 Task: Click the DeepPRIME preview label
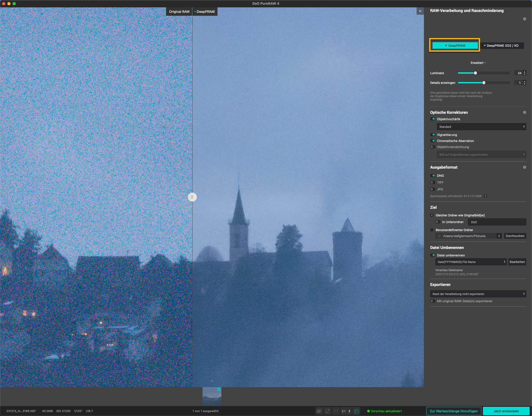(205, 12)
